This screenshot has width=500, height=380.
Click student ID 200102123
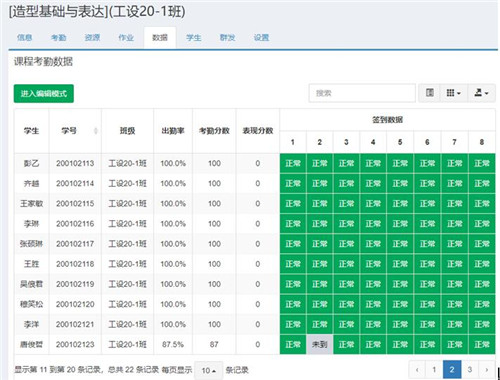click(75, 344)
